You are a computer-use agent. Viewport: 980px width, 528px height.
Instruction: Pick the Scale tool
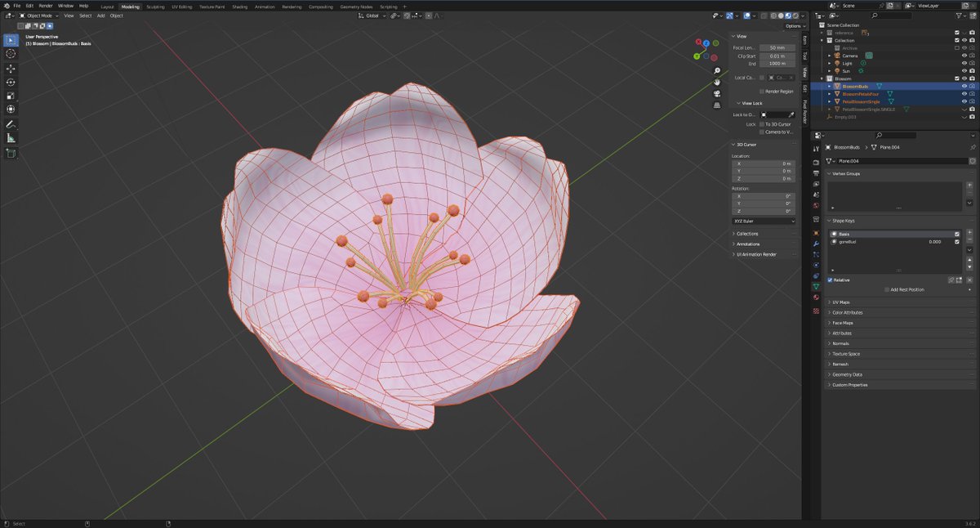11,96
